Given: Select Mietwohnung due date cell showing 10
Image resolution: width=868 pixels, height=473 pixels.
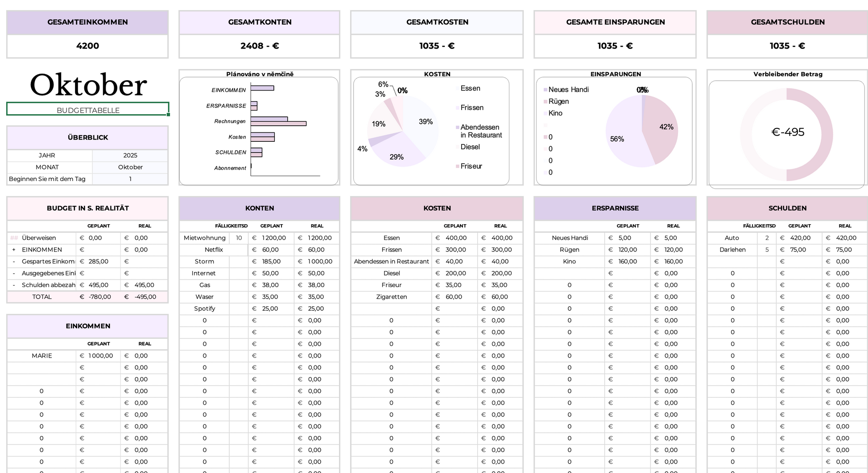Looking at the screenshot, I should 239,238.
